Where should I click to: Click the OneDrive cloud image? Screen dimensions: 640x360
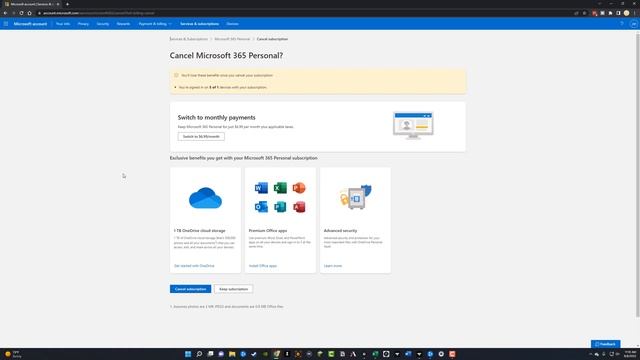click(205, 198)
